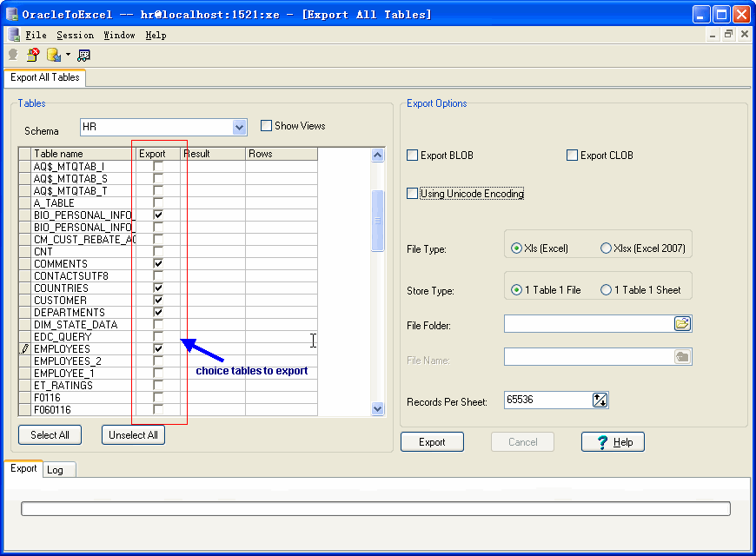Viewport: 756px width, 556px height.
Task: Enable the Export CLOB checkbox
Action: point(572,156)
